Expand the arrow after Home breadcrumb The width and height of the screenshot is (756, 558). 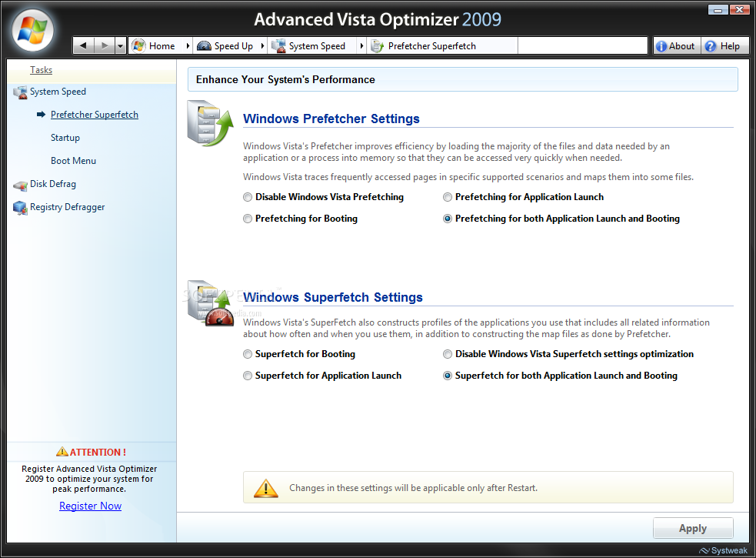click(188, 46)
